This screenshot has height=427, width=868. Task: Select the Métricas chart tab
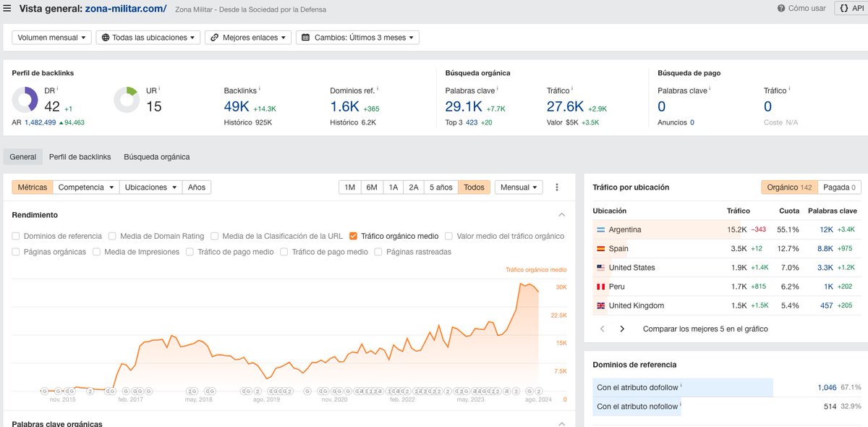tap(33, 187)
